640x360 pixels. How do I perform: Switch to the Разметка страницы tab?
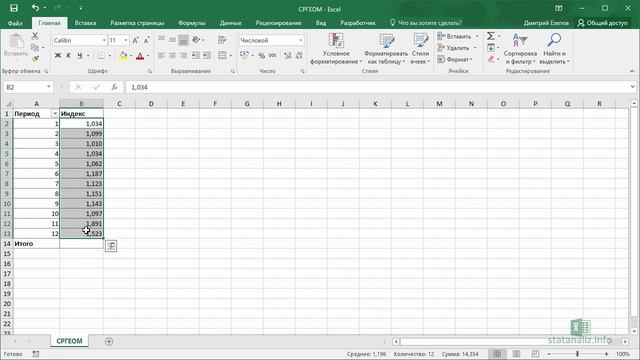coord(137,23)
